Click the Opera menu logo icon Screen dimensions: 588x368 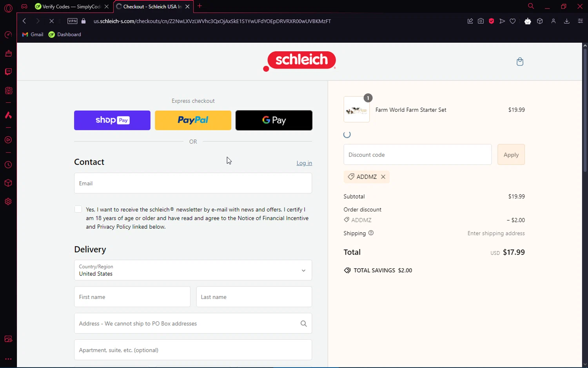8,8
